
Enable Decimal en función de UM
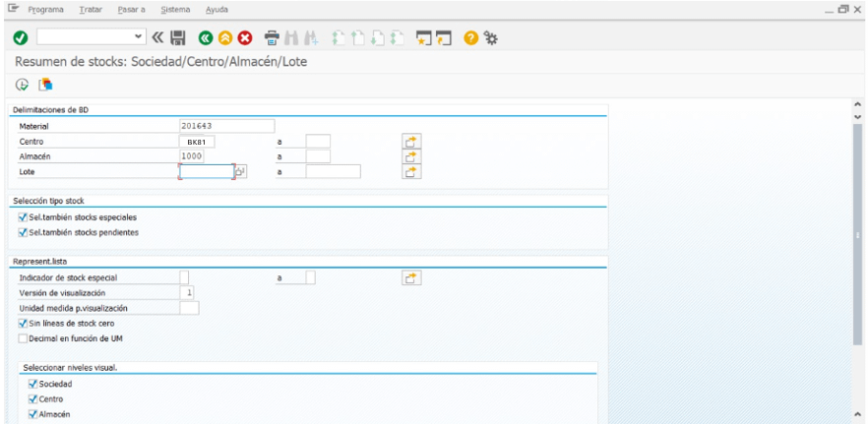coord(24,337)
